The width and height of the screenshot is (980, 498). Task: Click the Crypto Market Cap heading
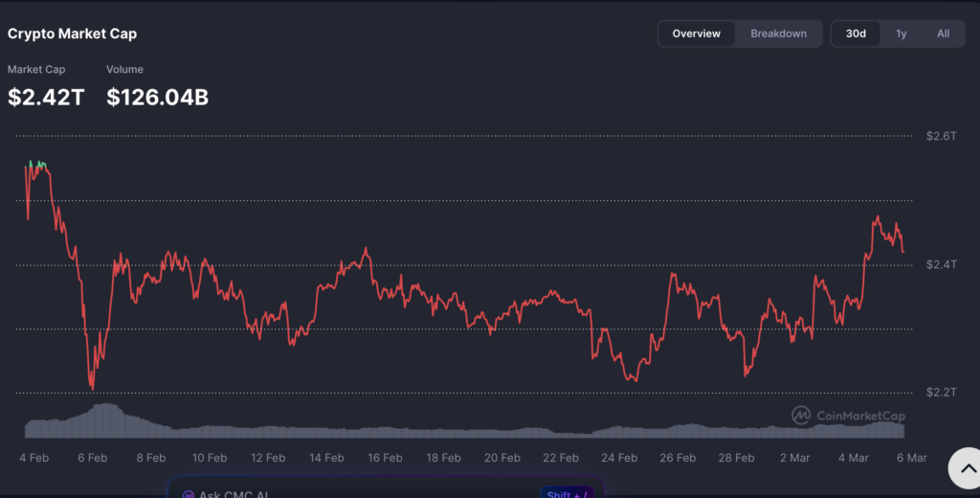pos(72,34)
